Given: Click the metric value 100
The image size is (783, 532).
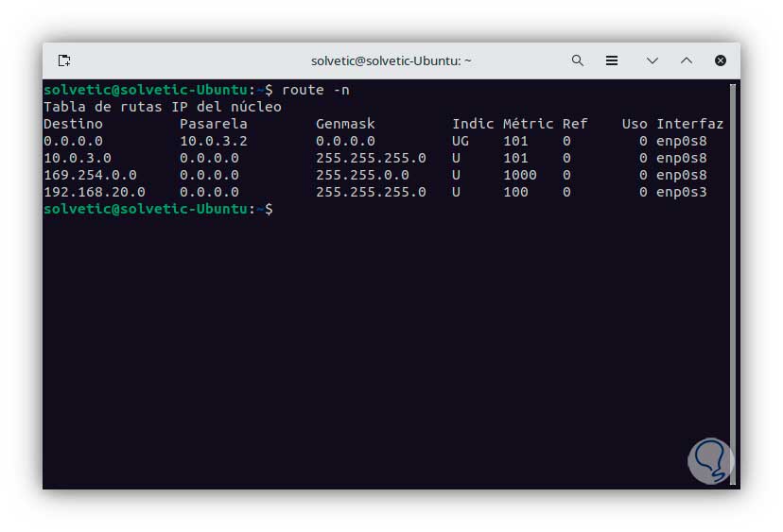Looking at the screenshot, I should [x=515, y=192].
